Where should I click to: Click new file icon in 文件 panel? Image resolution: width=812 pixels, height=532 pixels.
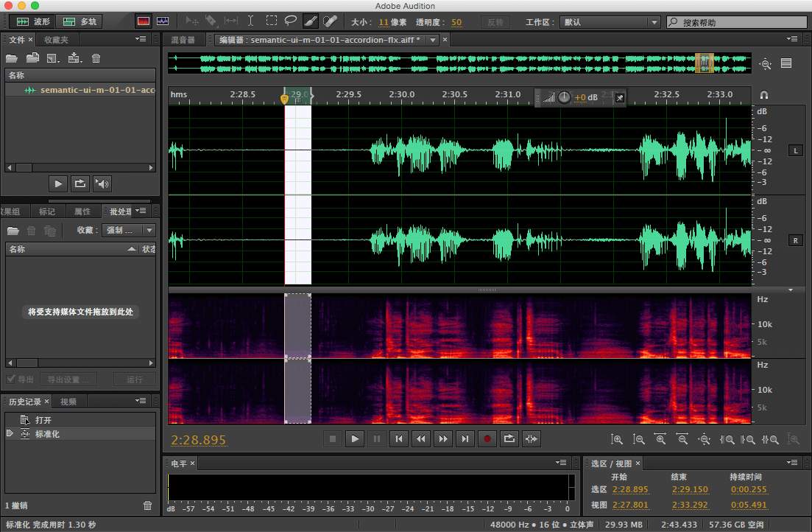52,58
